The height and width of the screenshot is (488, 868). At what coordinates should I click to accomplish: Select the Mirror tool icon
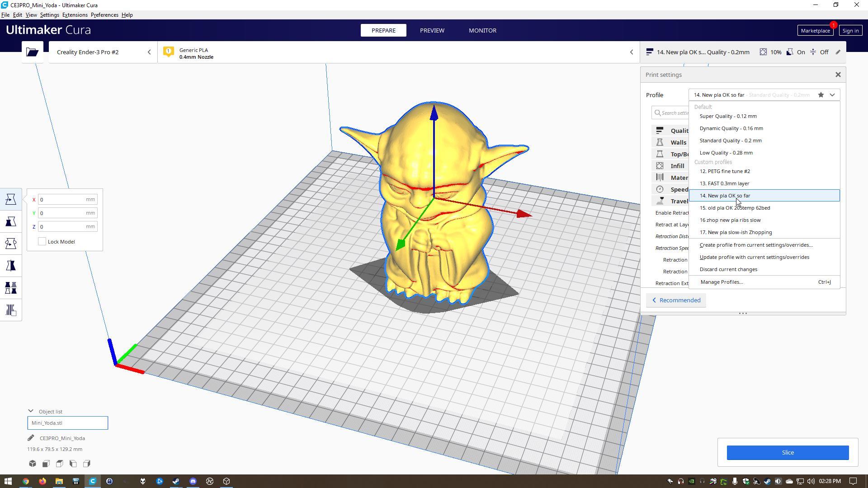click(x=11, y=266)
